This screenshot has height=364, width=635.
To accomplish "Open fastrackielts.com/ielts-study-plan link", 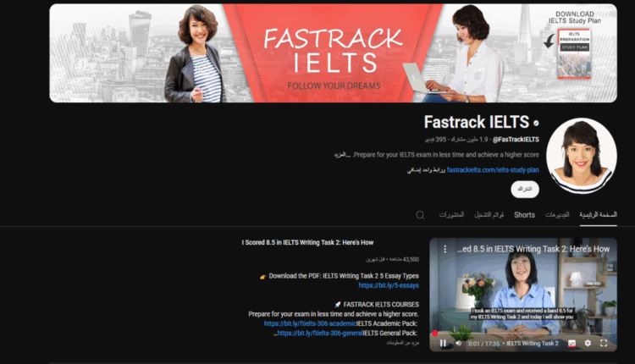I will [493, 170].
